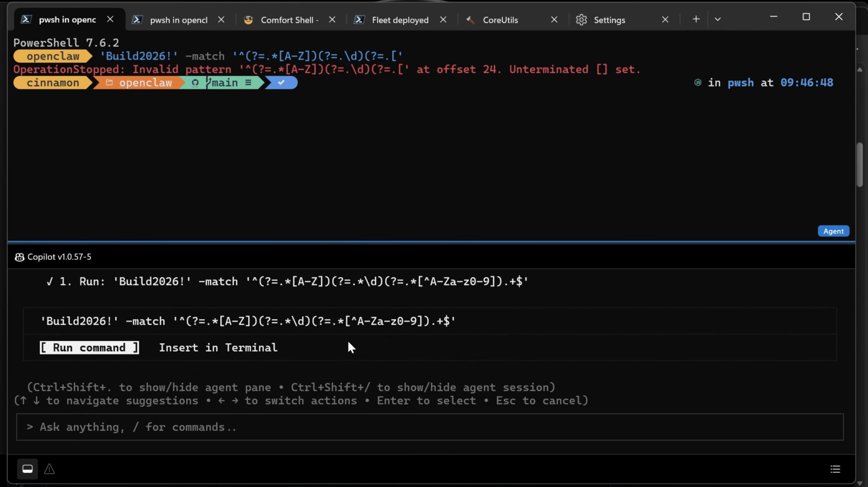Click the GitHub icon in the prompt
The image size is (868, 487).
point(195,83)
